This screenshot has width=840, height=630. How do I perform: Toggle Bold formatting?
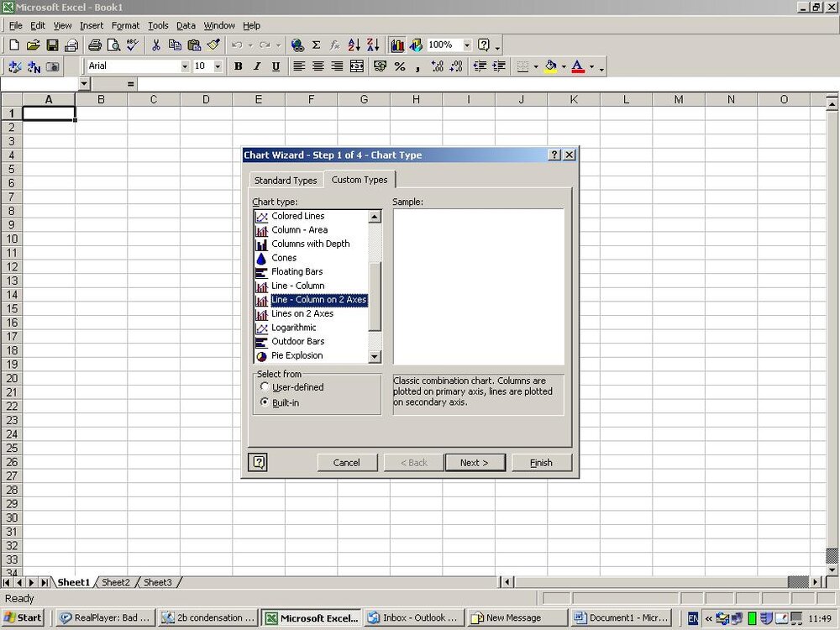239,66
